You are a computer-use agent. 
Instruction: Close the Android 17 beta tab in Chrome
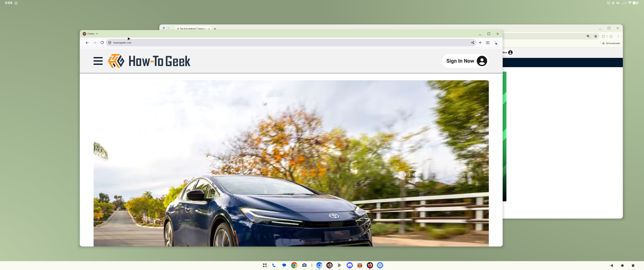(x=209, y=29)
